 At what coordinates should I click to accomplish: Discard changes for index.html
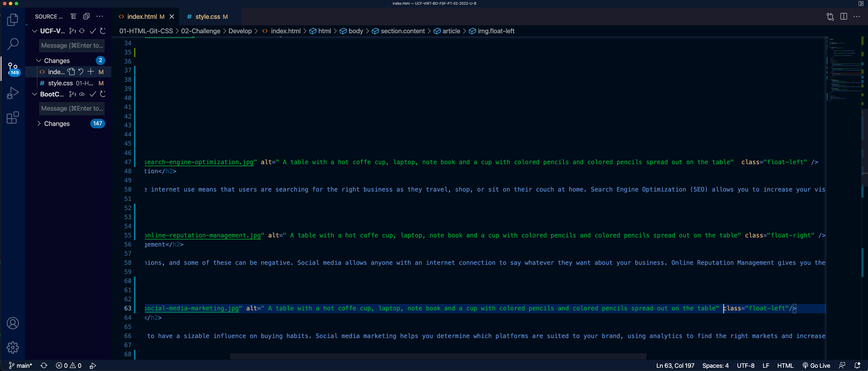[81, 72]
